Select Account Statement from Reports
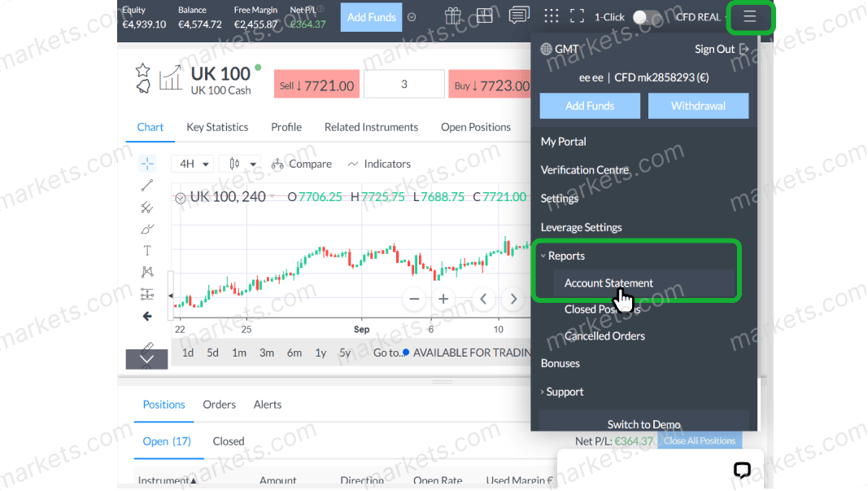The height and width of the screenshot is (491, 868). point(608,283)
